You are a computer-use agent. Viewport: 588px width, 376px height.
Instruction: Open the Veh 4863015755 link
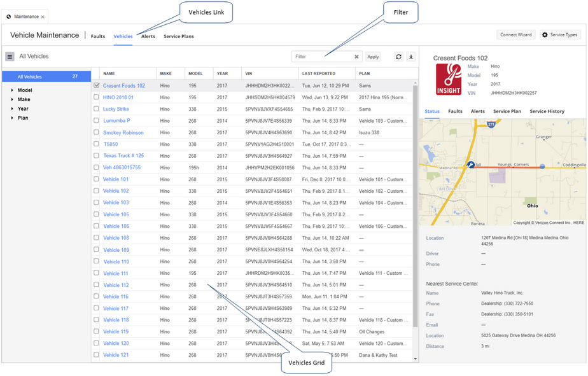point(122,167)
